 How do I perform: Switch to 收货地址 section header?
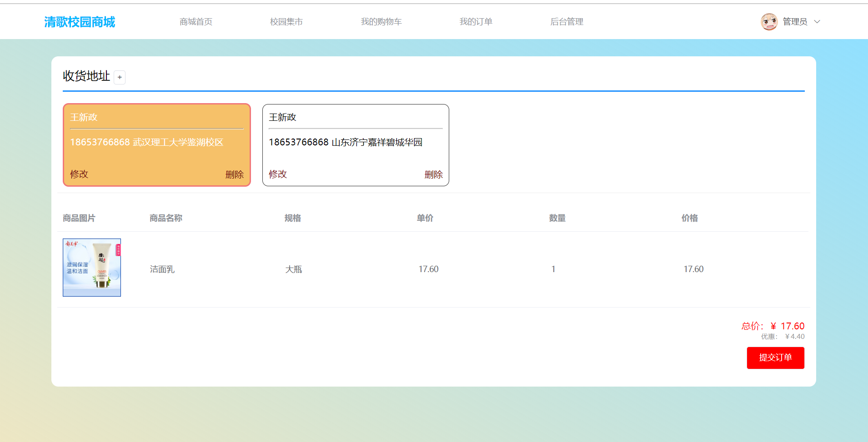click(x=86, y=76)
